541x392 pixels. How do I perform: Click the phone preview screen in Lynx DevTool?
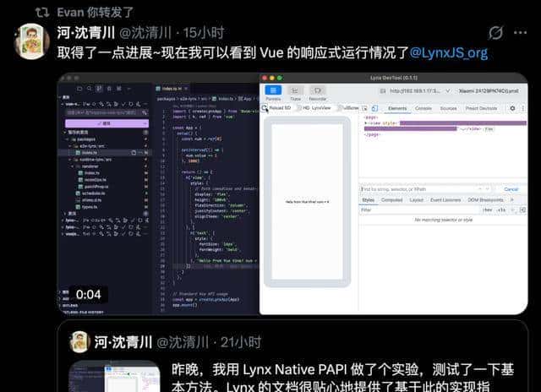point(307,202)
